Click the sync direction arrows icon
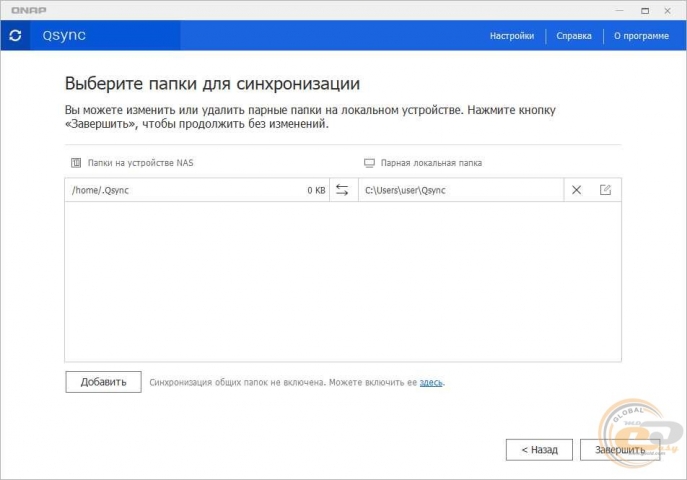687x480 pixels. [x=342, y=190]
